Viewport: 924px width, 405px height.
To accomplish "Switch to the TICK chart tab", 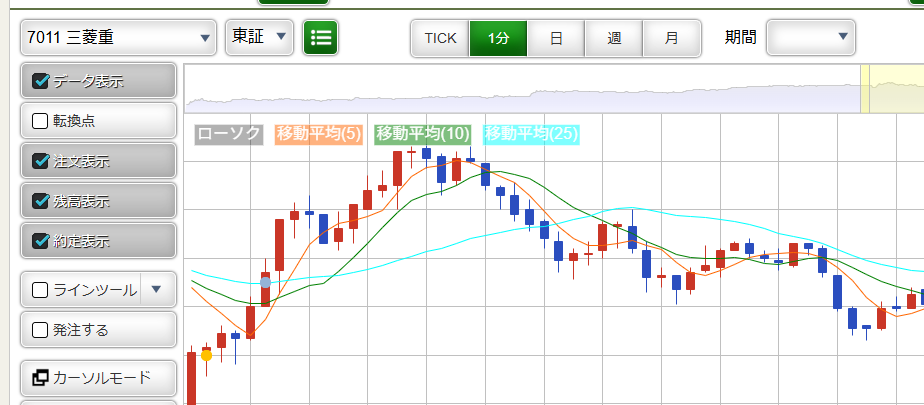I will (x=440, y=38).
